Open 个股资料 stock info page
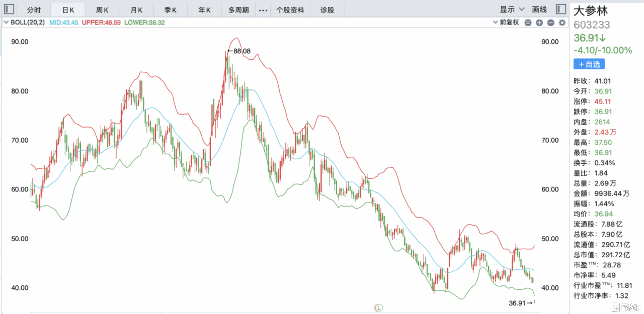This screenshot has width=644, height=314. (290, 10)
